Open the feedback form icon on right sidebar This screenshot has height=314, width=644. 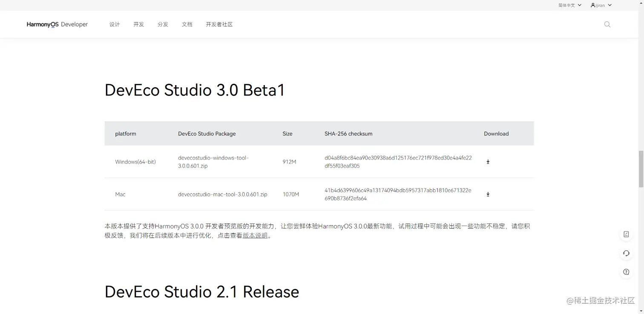click(x=626, y=234)
